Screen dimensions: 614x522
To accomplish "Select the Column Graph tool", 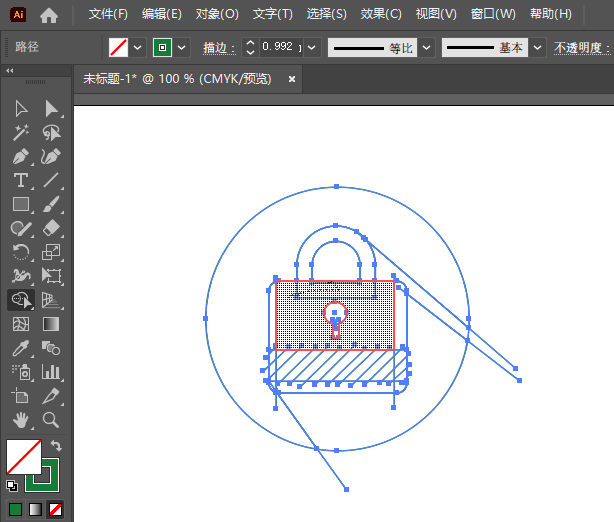I will pyautogui.click(x=51, y=372).
